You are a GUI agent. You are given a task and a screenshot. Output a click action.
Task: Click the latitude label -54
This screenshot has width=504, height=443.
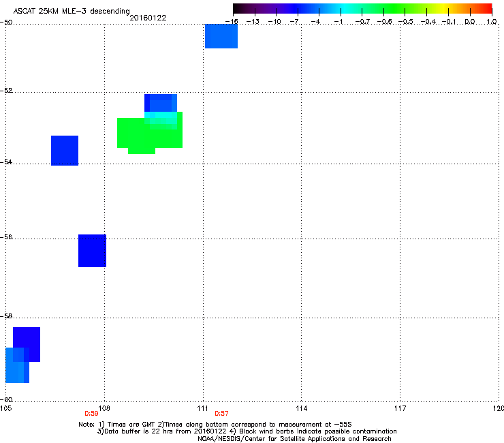click(x=6, y=162)
